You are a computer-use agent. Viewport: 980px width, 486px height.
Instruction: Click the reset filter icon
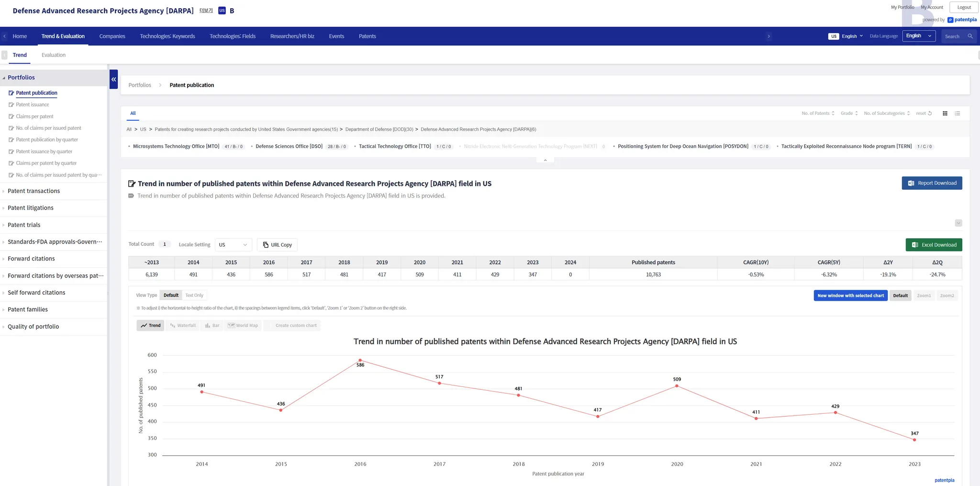(x=930, y=113)
